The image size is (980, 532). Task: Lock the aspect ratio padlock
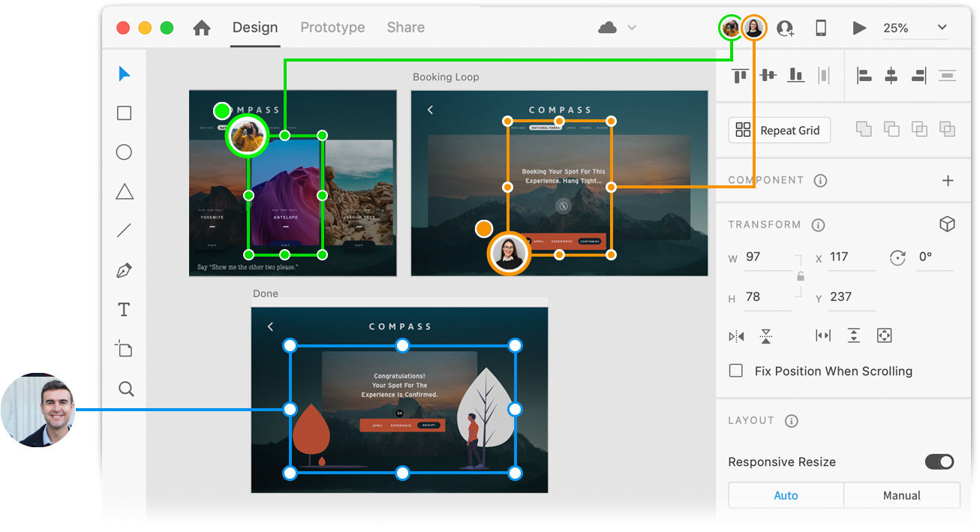click(x=800, y=277)
